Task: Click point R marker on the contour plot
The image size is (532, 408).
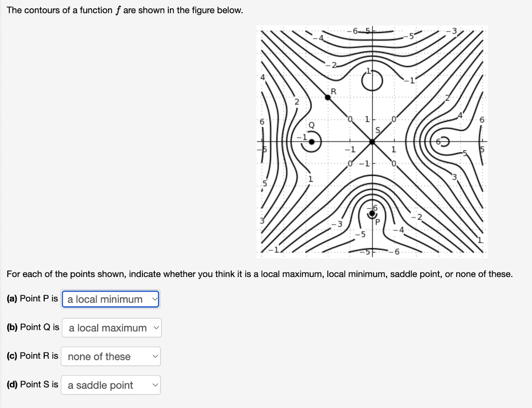Action: pos(328,97)
